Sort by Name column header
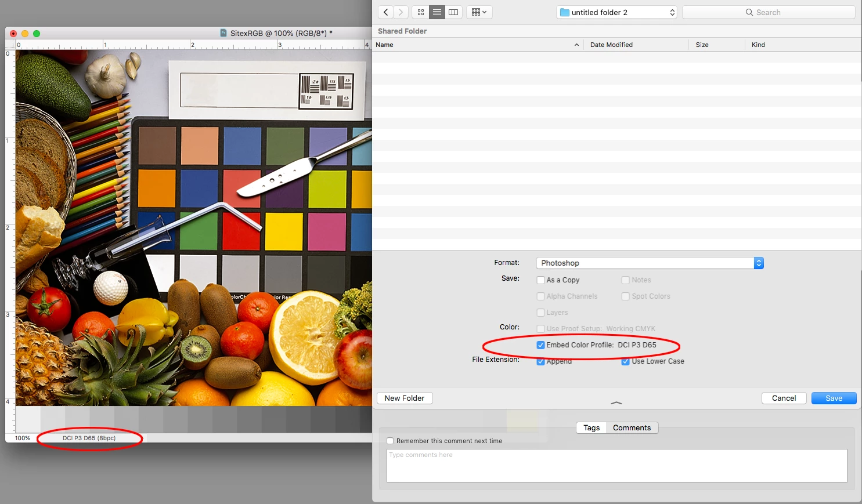This screenshot has height=504, width=862. click(x=478, y=45)
